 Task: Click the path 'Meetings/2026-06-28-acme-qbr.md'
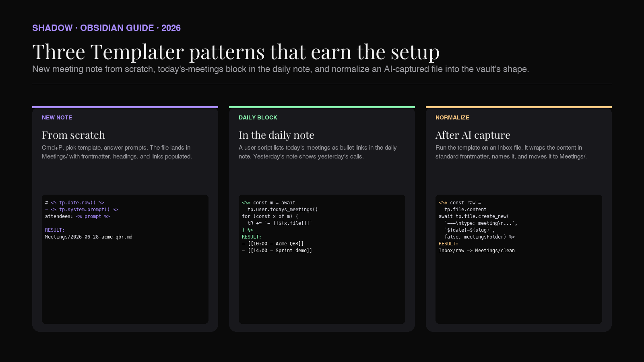(x=89, y=237)
